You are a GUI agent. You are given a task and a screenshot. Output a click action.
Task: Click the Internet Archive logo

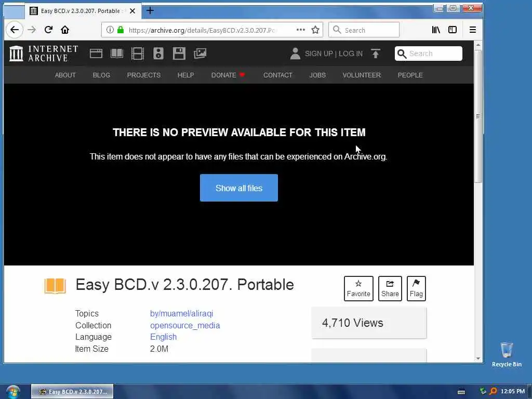44,54
